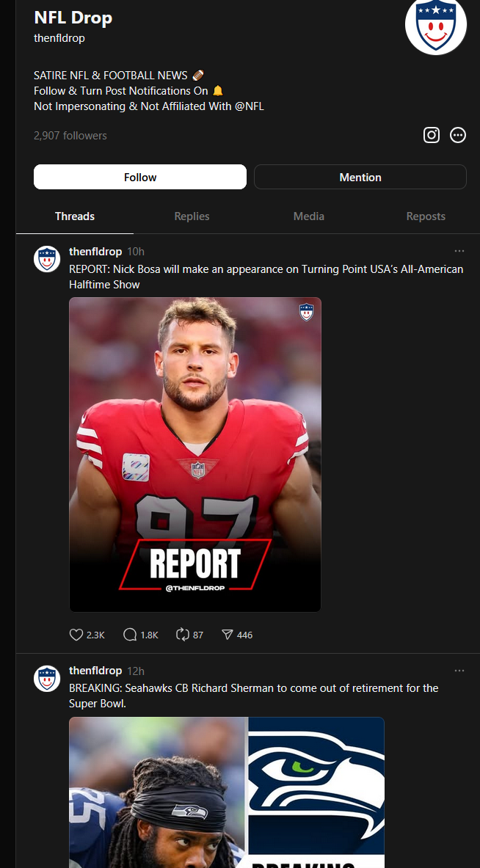This screenshot has height=868, width=480.
Task: Open the @NFL mention in the bio
Action: pyautogui.click(x=249, y=106)
